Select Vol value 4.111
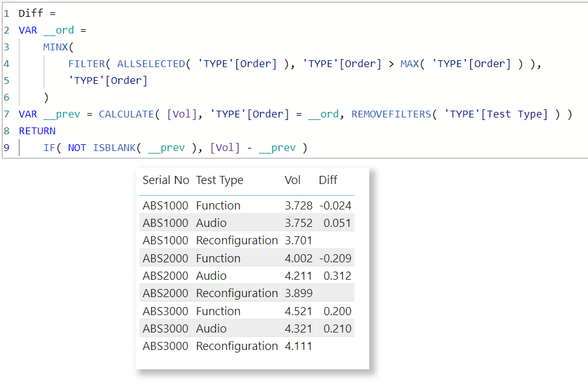 point(298,346)
